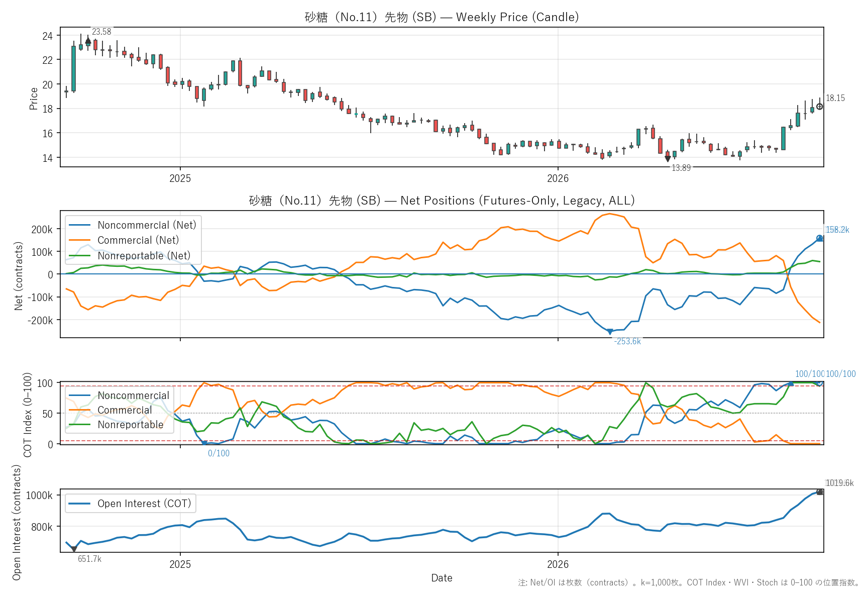Click the Weekly Price (Candle) chart title
This screenshot has width=868, height=593.
coord(442,17)
